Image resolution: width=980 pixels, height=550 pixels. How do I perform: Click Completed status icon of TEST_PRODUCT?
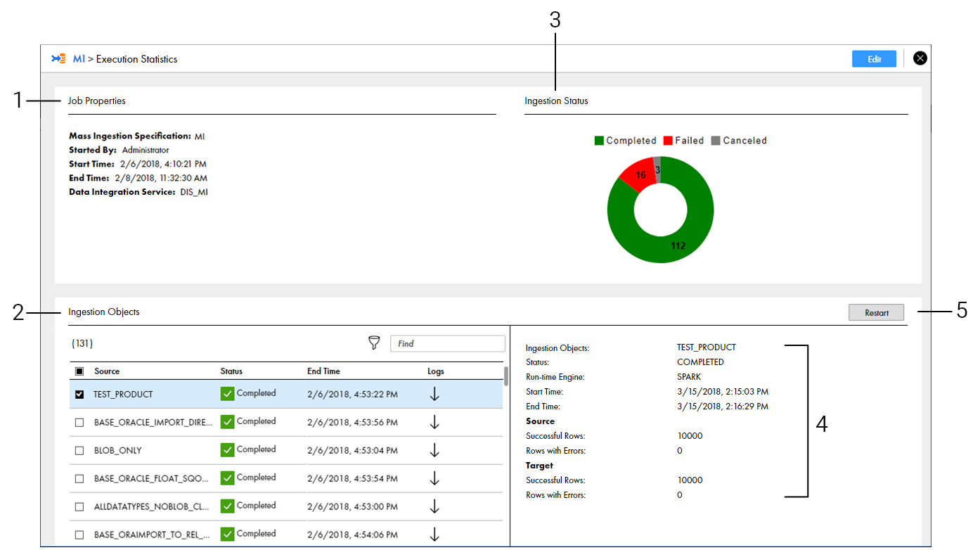click(x=227, y=394)
